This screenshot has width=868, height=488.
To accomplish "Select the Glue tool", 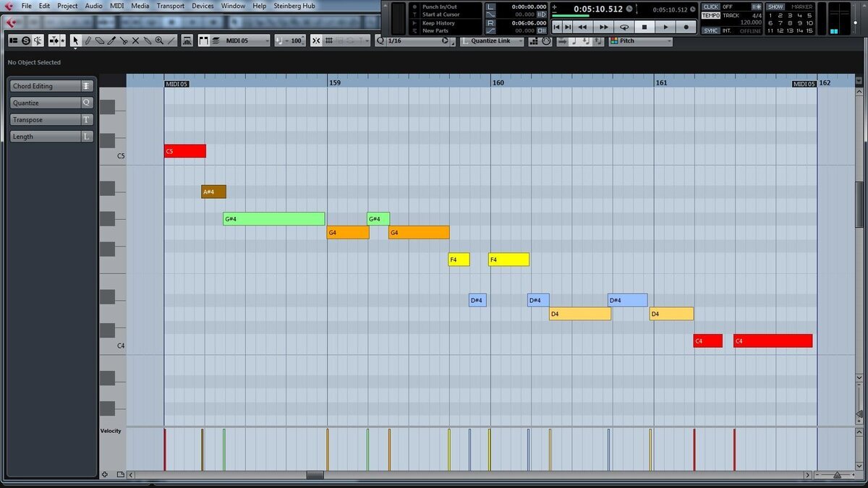I will [147, 41].
